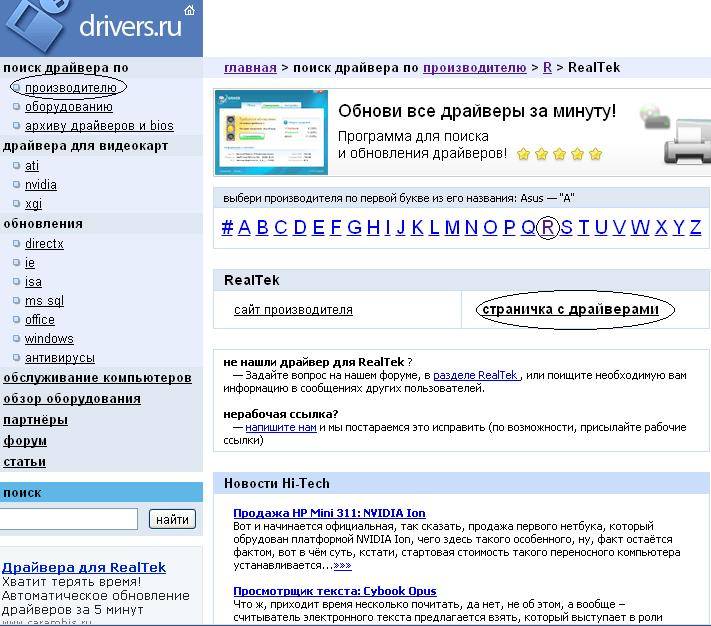Select letter W in alphabet index
Screen dimensions: 711x626
640,227
